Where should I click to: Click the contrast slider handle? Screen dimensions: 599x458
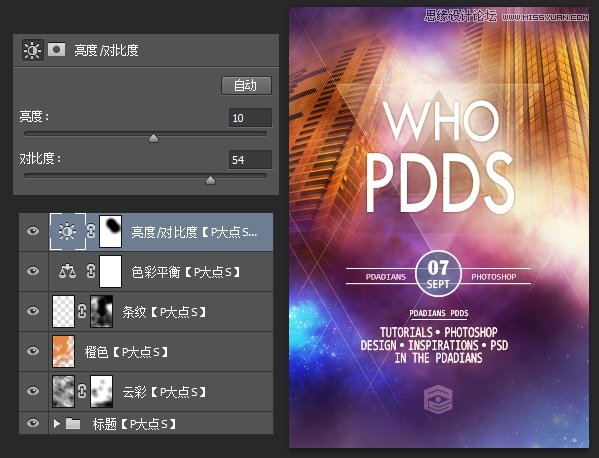tap(210, 180)
